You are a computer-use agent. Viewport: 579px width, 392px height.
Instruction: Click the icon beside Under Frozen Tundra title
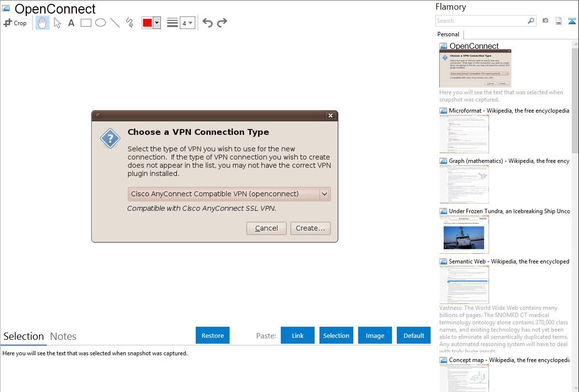coord(443,211)
